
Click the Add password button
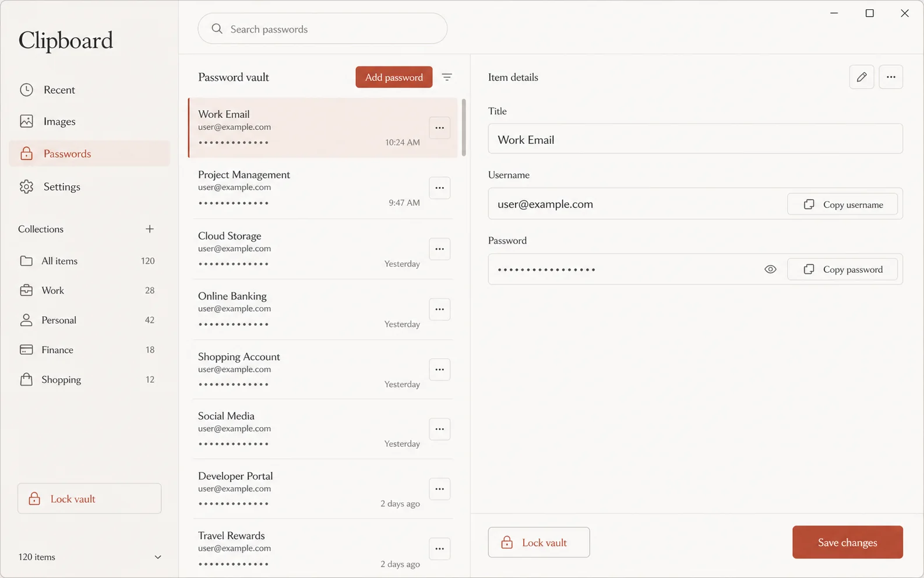394,77
